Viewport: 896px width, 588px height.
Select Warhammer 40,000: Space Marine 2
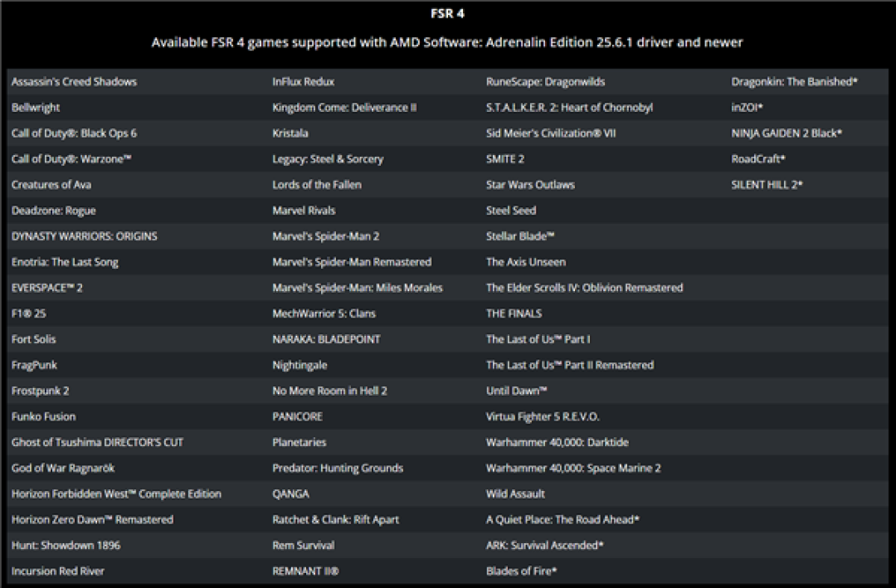point(574,468)
